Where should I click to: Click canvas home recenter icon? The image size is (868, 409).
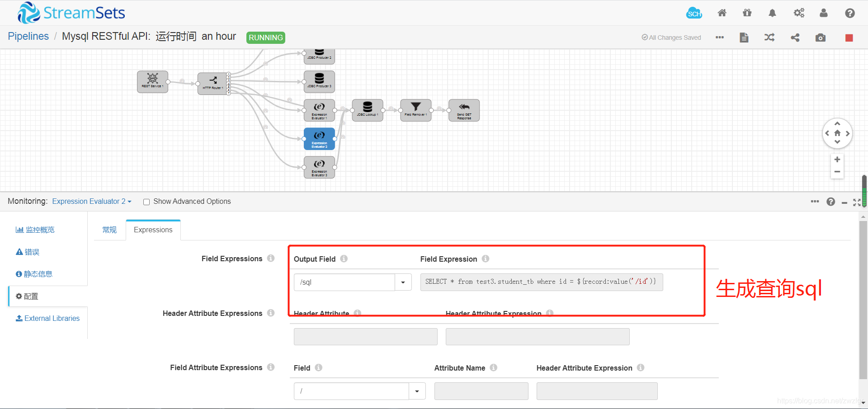(x=837, y=133)
